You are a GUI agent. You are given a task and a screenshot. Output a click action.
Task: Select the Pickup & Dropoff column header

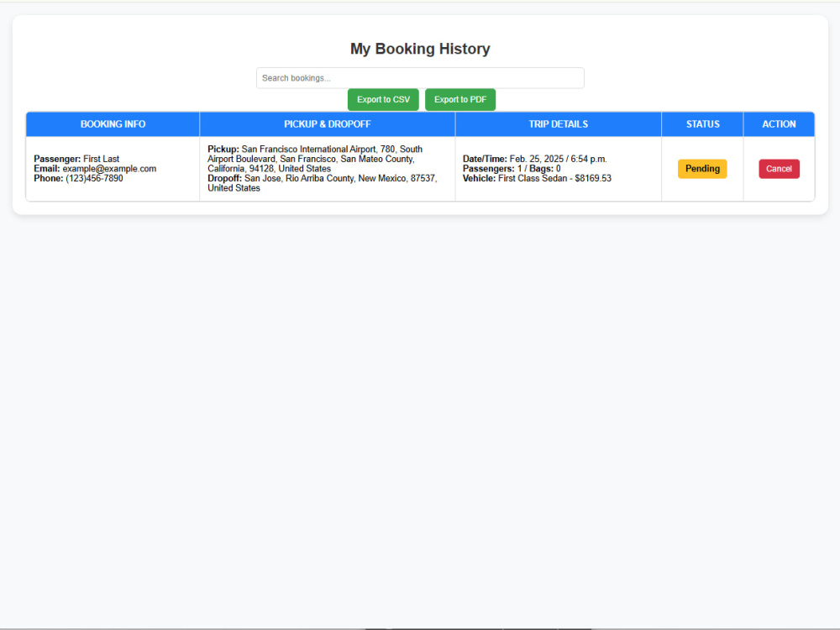pos(328,124)
